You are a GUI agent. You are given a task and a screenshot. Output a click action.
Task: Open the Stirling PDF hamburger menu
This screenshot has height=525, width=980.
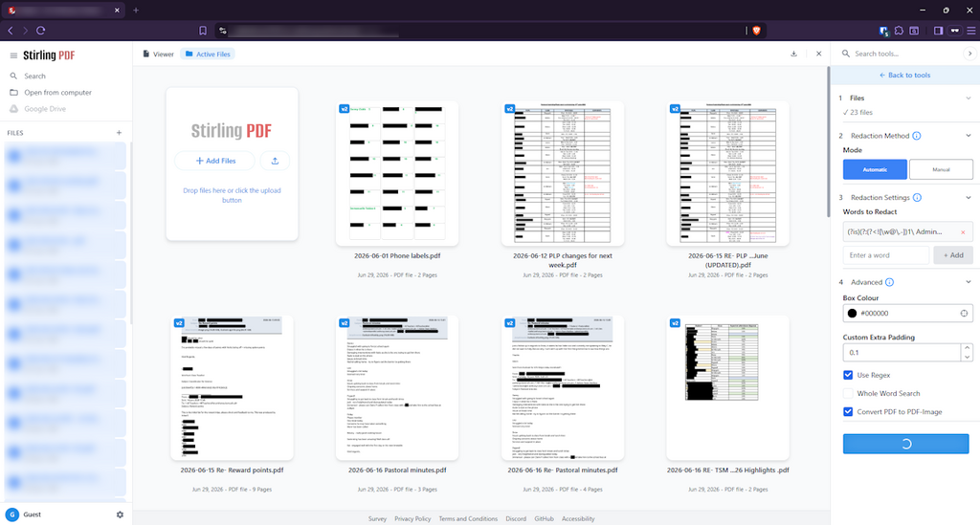tap(13, 55)
